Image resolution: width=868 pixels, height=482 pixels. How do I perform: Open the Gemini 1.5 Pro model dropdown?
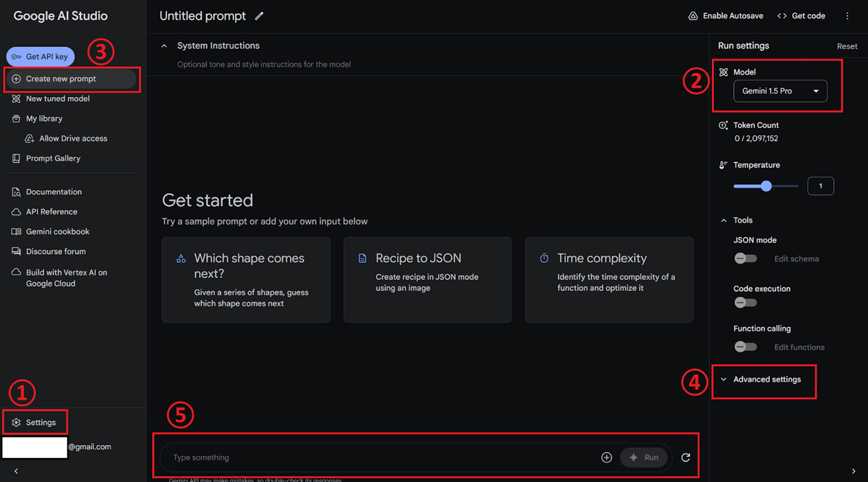780,91
